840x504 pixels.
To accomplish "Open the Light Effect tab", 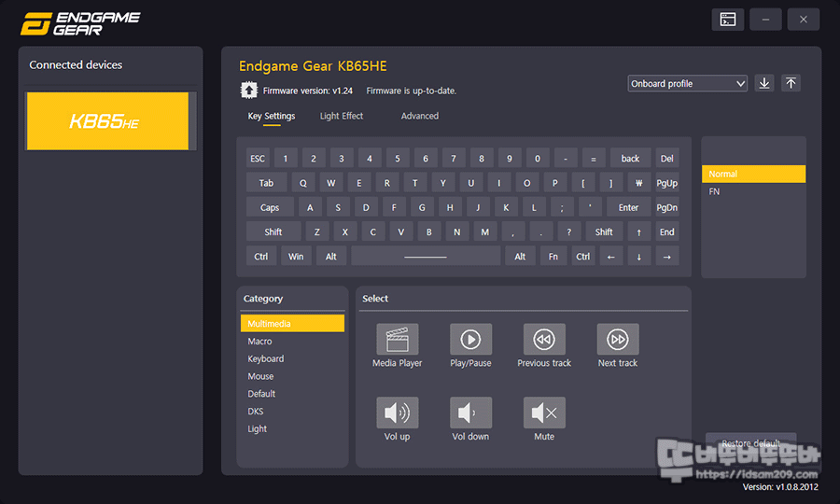I will 342,117.
